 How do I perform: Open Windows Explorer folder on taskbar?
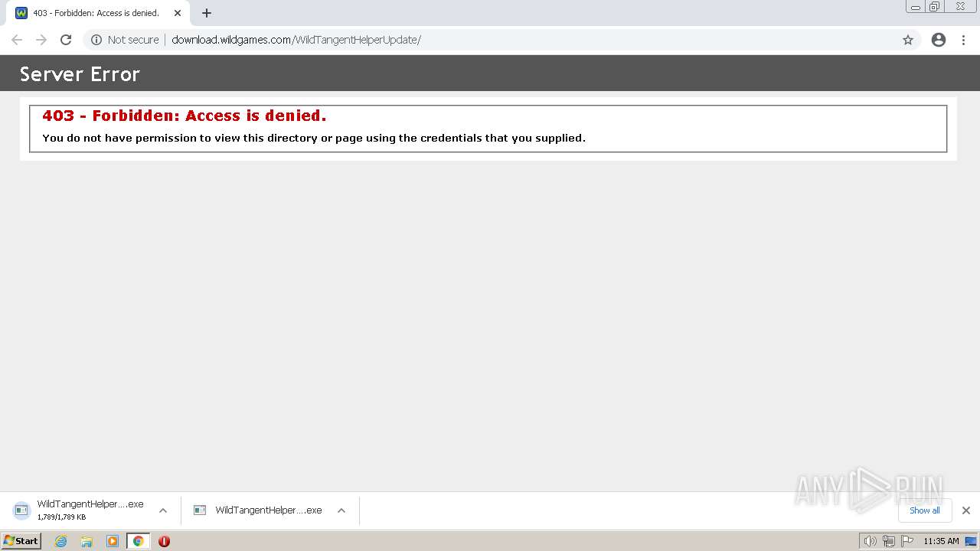[87, 541]
